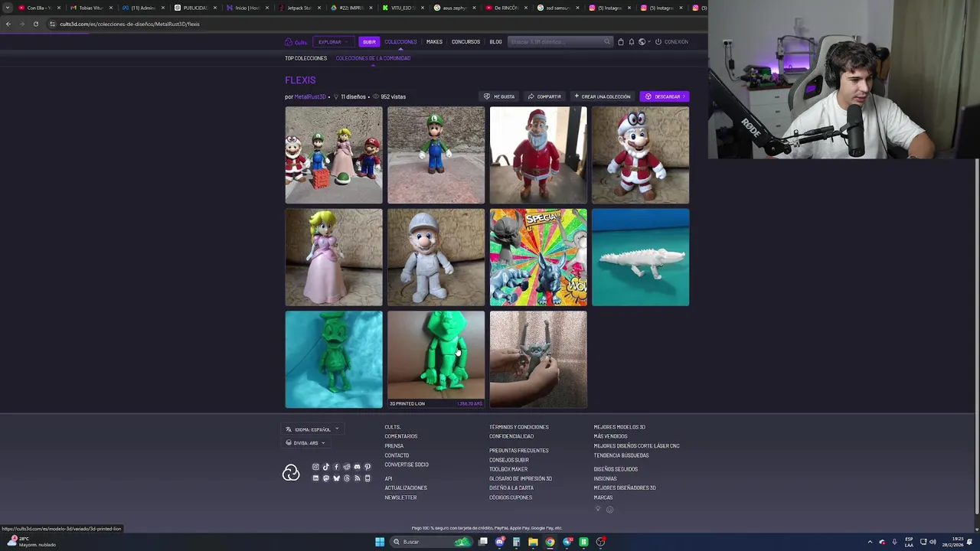Open the Newsletter footer link
This screenshot has width=980, height=551.
(x=400, y=497)
